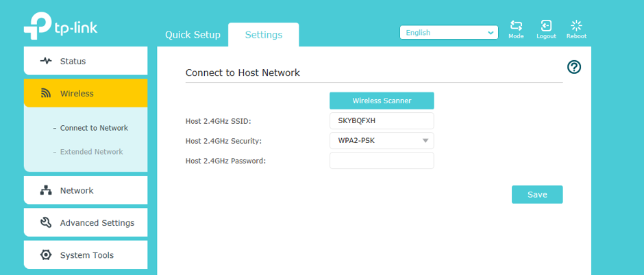Open the Extended Network submenu item
Screen dimensions: 644x275
tap(92, 152)
